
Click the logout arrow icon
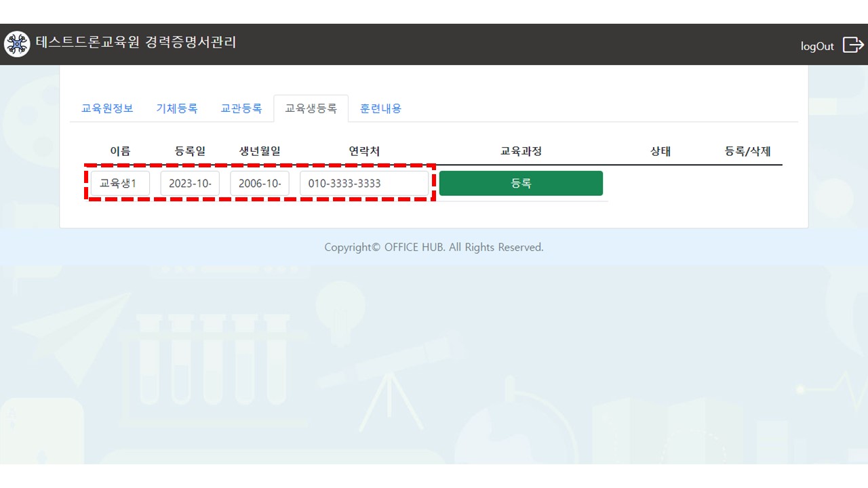click(852, 45)
